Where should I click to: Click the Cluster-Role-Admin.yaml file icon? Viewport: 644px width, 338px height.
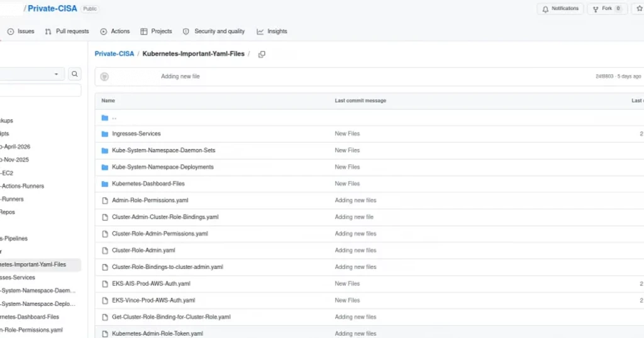point(105,251)
